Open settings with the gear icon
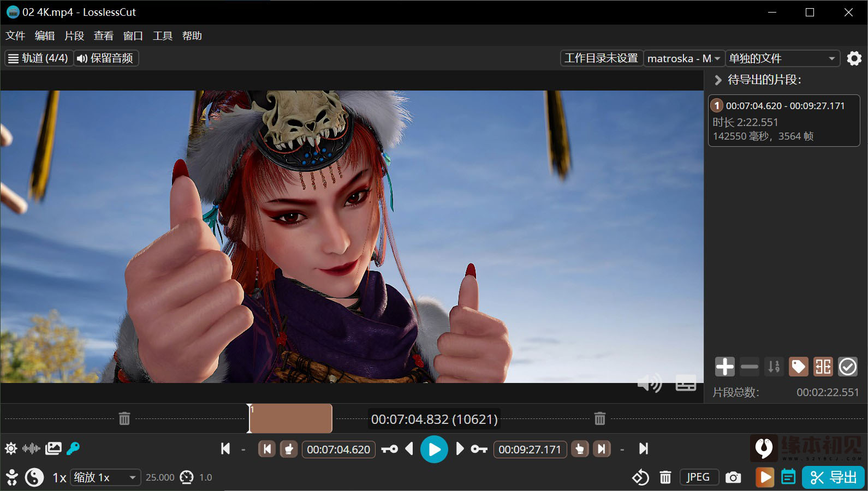This screenshot has width=868, height=491. 854,58
